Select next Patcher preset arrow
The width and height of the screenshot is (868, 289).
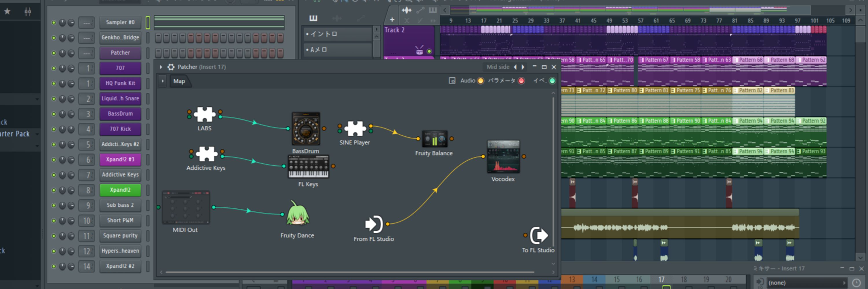[x=523, y=67]
